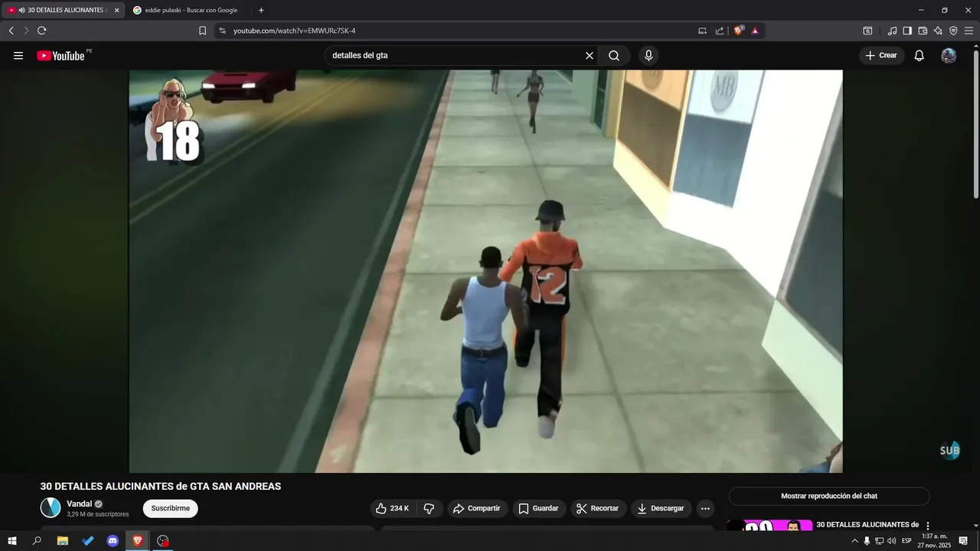Open the Windows notification center
The width and height of the screenshot is (980, 551).
click(x=963, y=541)
